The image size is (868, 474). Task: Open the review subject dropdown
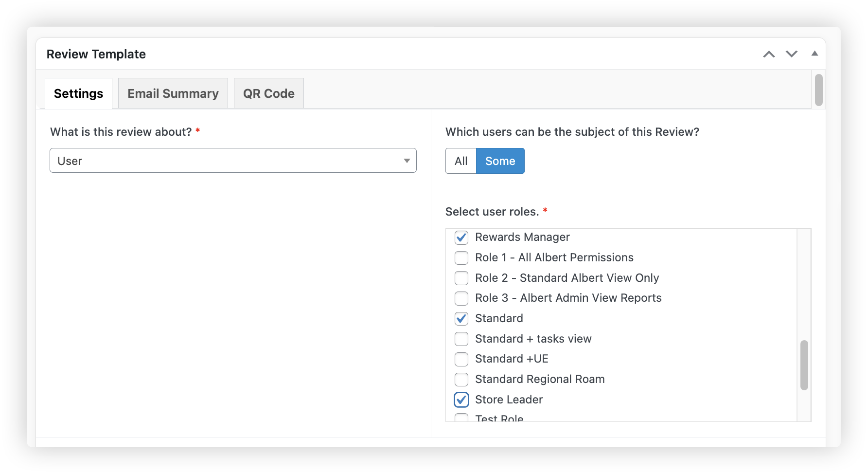click(233, 161)
